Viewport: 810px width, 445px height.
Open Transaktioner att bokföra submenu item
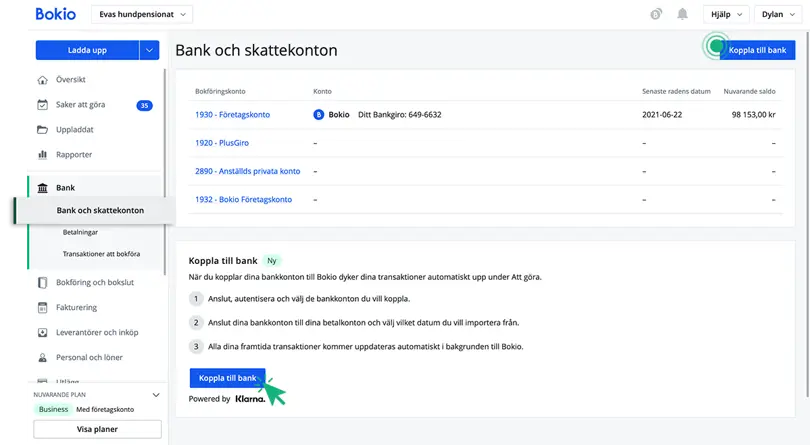click(101, 254)
